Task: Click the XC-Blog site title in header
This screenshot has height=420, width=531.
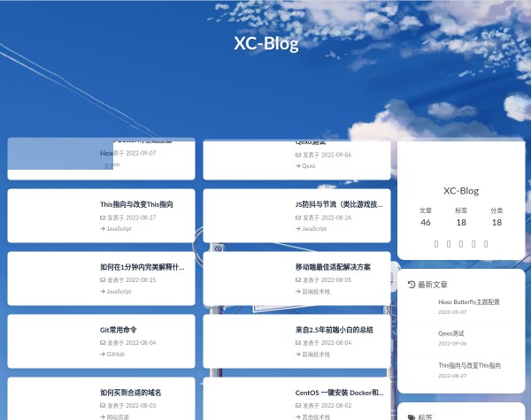Action: pyautogui.click(x=265, y=43)
